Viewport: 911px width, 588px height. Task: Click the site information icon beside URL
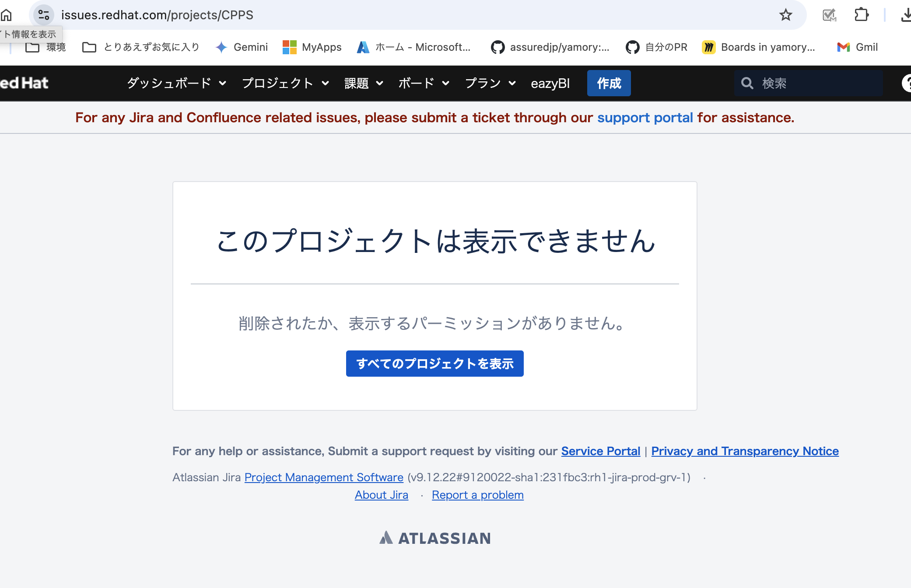point(43,15)
